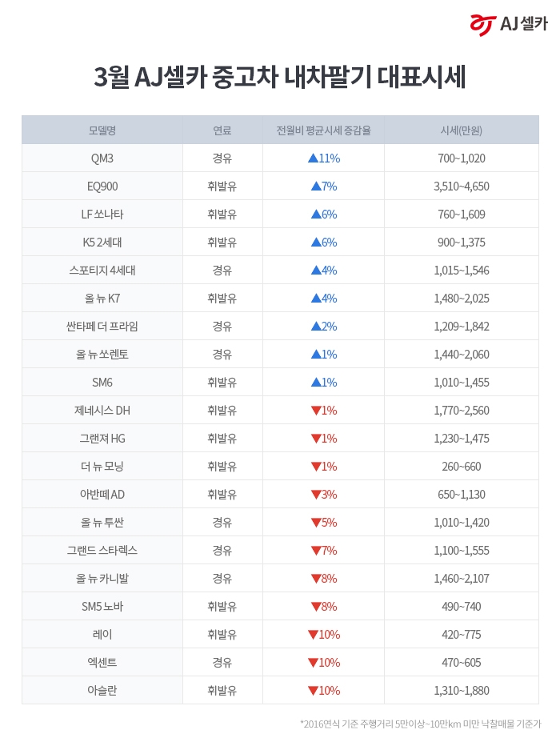Click the AJ셀카 logo in the corner
This screenshot has width=560, height=746.
[509, 25]
